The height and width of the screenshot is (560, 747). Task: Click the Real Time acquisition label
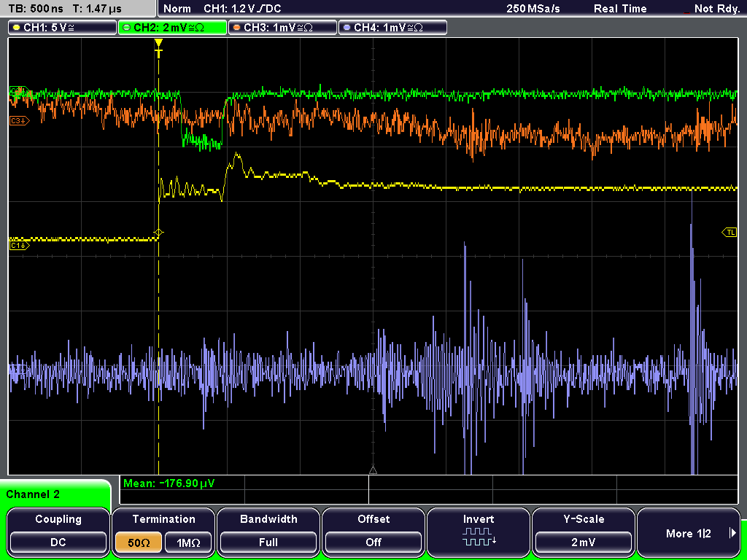click(620, 9)
